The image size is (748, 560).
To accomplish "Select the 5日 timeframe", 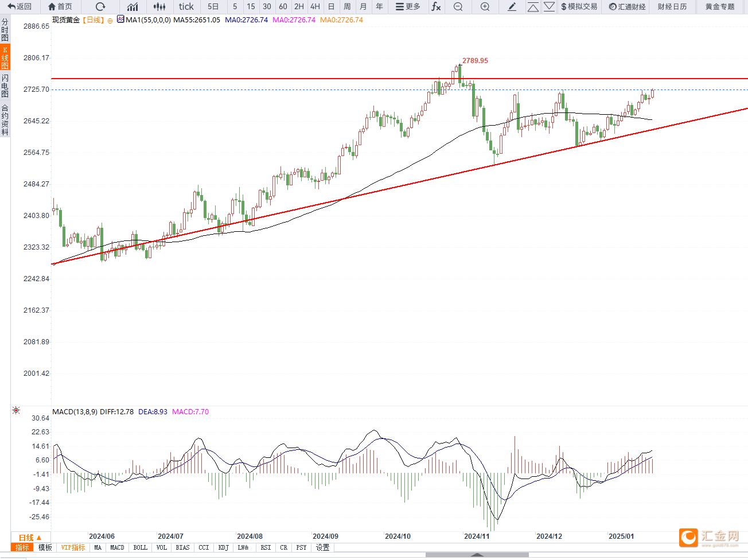I will pyautogui.click(x=213, y=7).
